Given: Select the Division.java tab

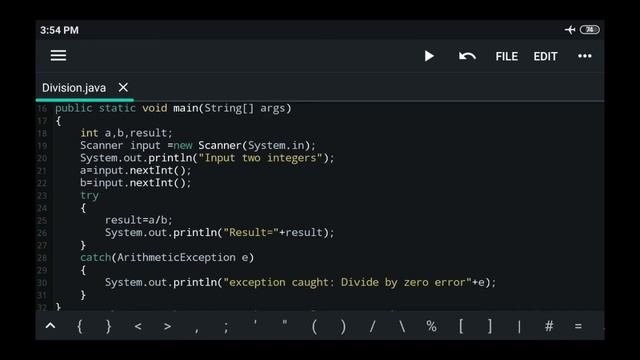Looking at the screenshot, I should coord(74,88).
